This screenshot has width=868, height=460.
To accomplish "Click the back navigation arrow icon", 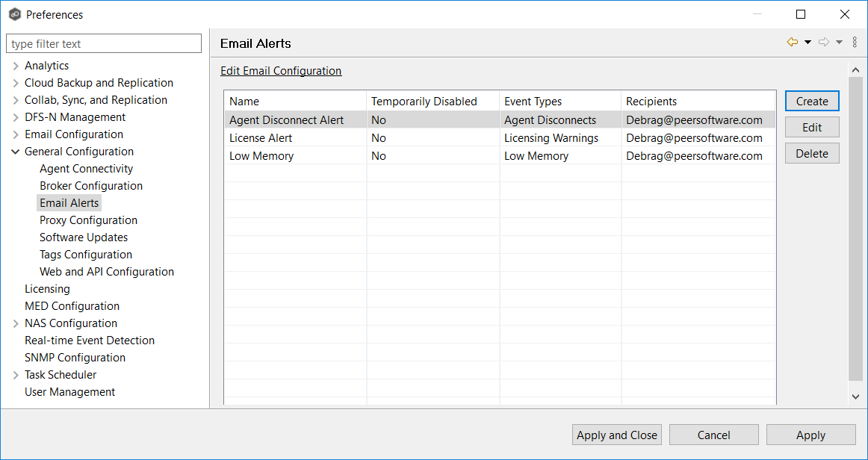I will tap(793, 43).
